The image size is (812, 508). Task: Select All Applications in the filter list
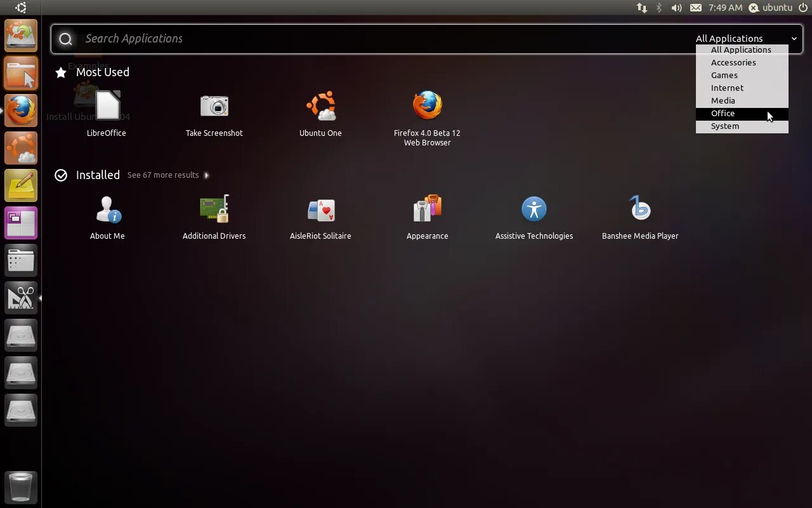[x=742, y=50]
